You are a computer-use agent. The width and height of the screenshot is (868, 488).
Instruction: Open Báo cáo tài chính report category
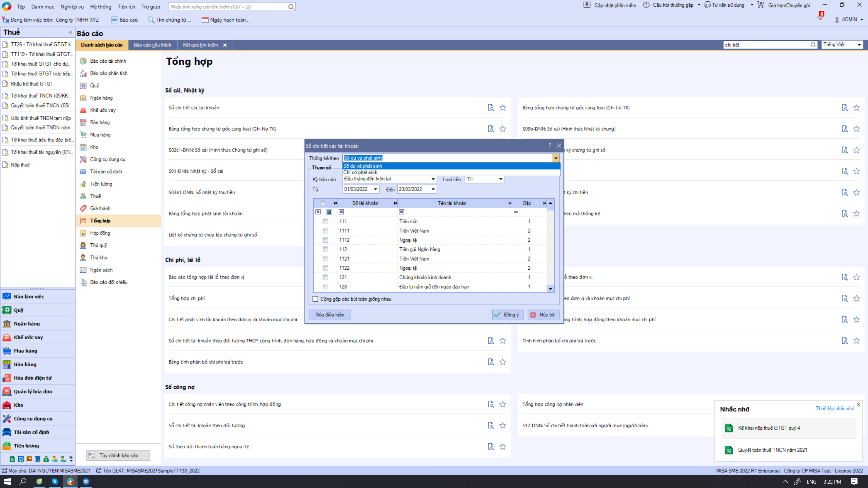(108, 61)
